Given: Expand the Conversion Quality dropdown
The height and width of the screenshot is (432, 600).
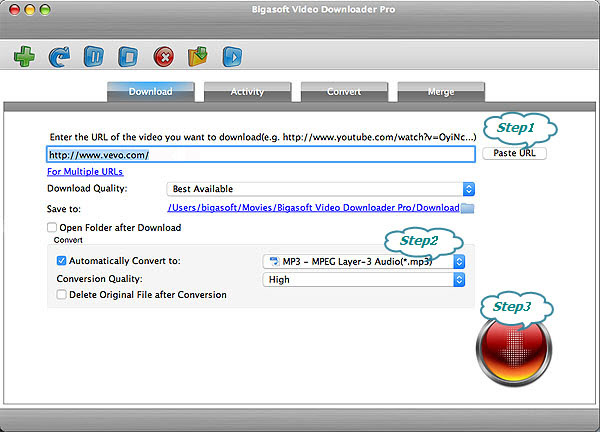Looking at the screenshot, I should click(364, 280).
